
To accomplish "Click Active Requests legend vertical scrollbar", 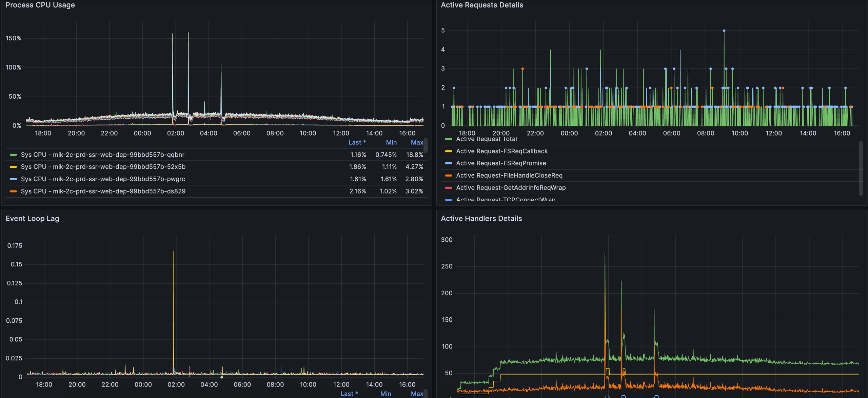I will pos(860,168).
